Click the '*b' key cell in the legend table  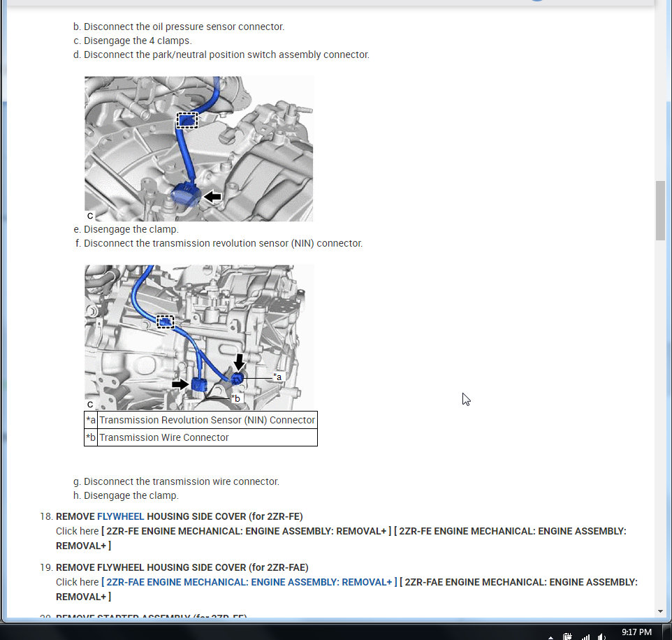click(91, 437)
